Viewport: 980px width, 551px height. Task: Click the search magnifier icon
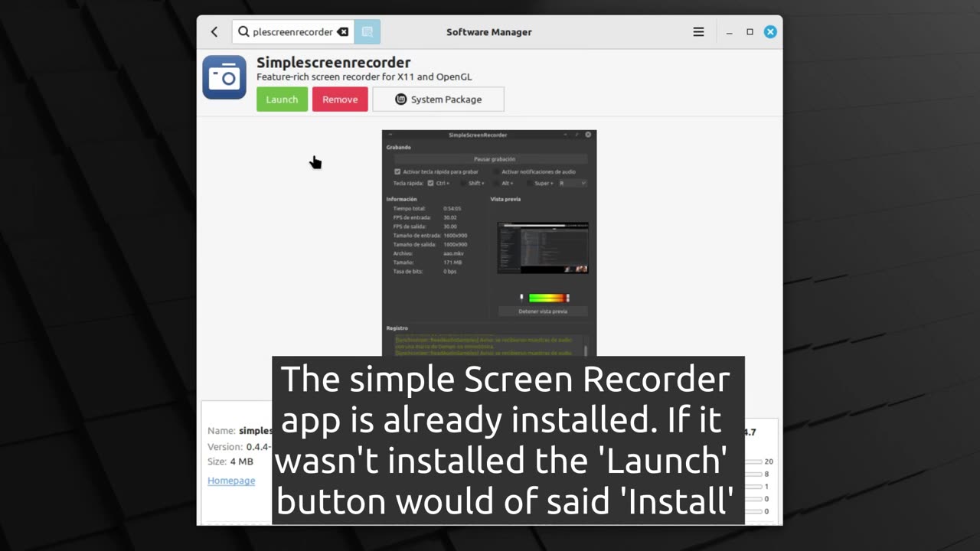243,32
